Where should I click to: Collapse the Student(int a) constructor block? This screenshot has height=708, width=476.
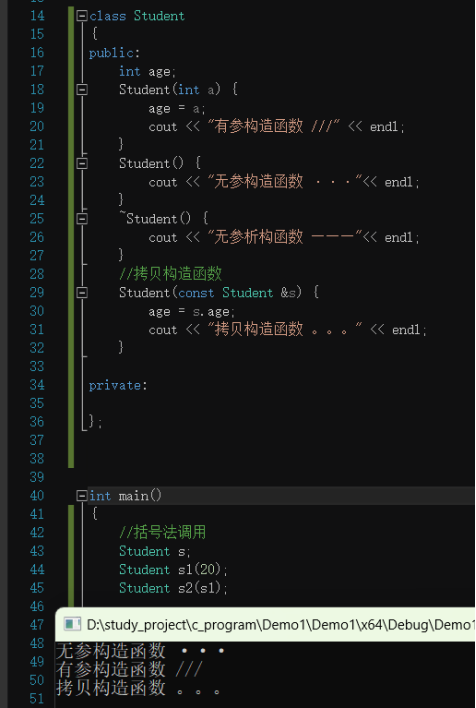click(82, 90)
